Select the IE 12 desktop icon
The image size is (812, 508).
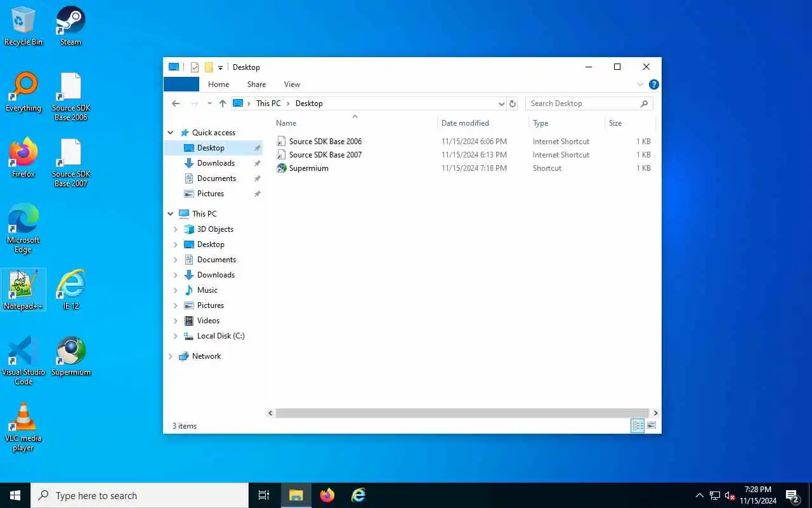coord(70,290)
